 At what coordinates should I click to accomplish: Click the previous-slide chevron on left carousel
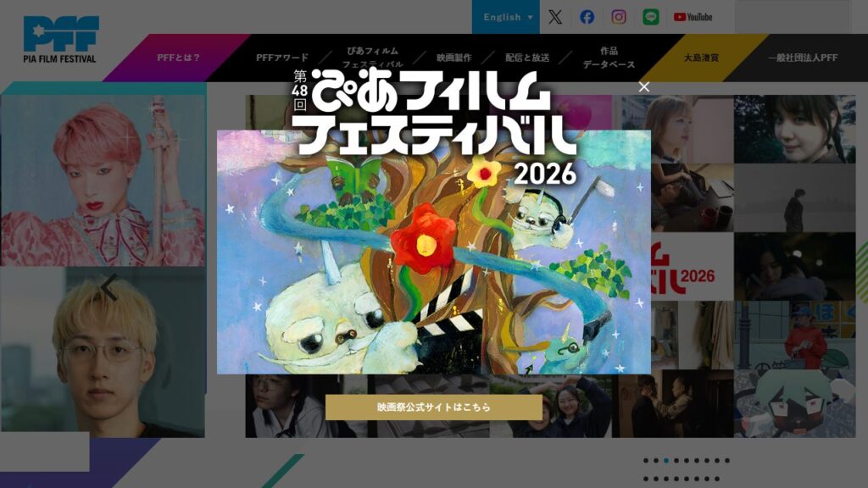[109, 288]
